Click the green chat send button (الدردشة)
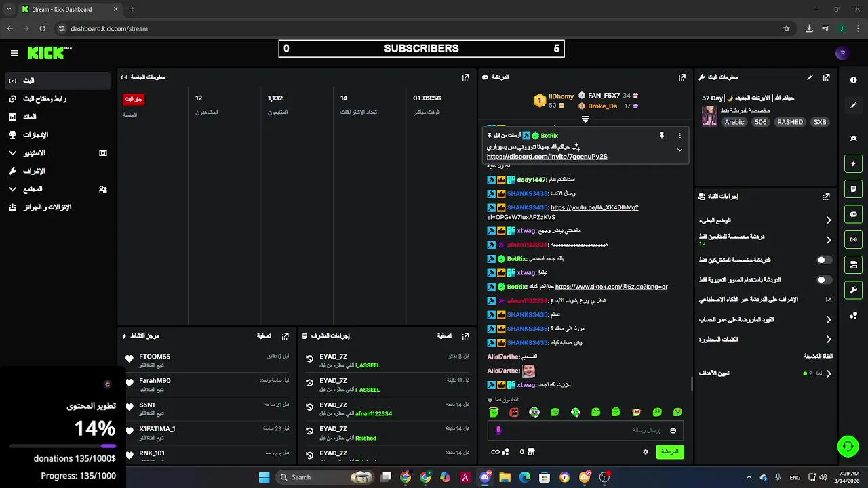Screen dimensions: 868x488 click(x=670, y=452)
